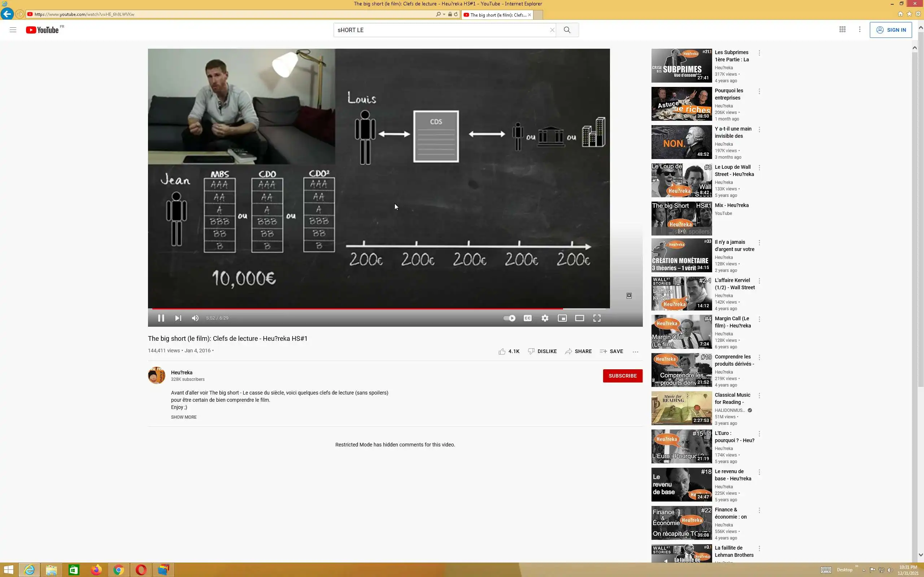
Task: Click the search magnifier button
Action: tap(567, 30)
